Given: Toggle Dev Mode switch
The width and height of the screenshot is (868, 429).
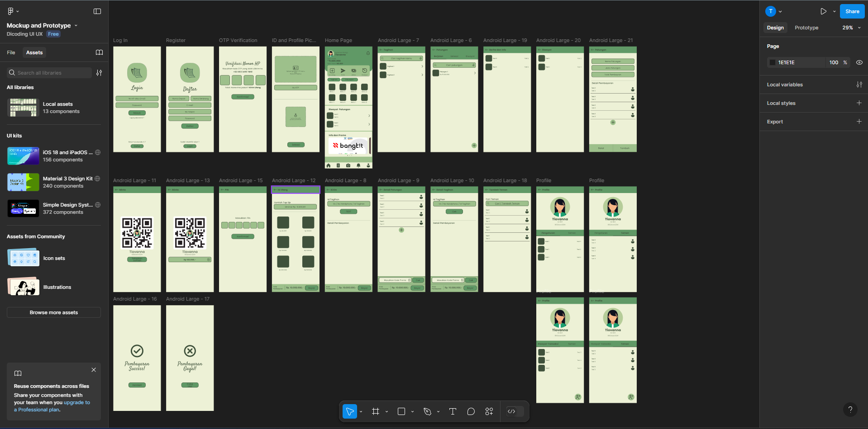Looking at the screenshot, I should (x=515, y=411).
